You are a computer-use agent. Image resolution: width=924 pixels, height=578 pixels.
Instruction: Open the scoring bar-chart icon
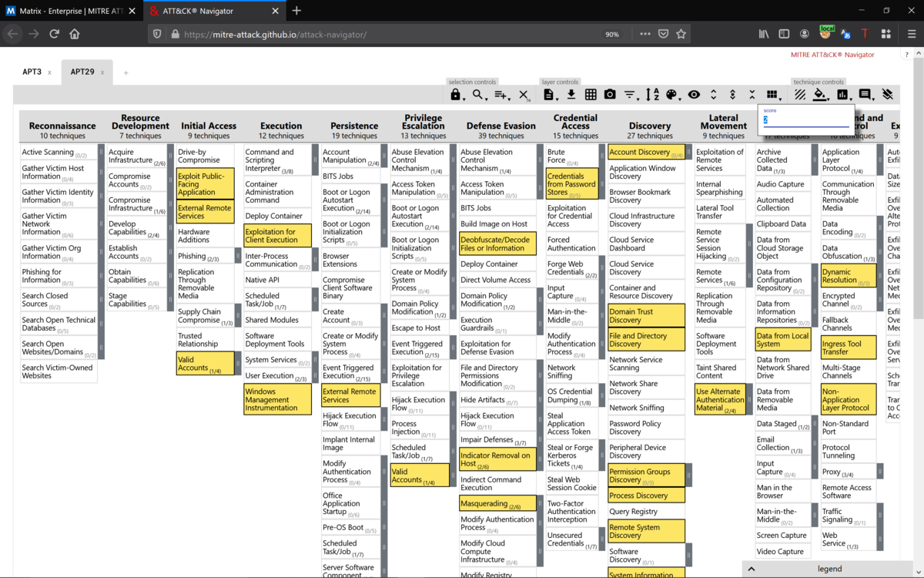click(x=843, y=95)
